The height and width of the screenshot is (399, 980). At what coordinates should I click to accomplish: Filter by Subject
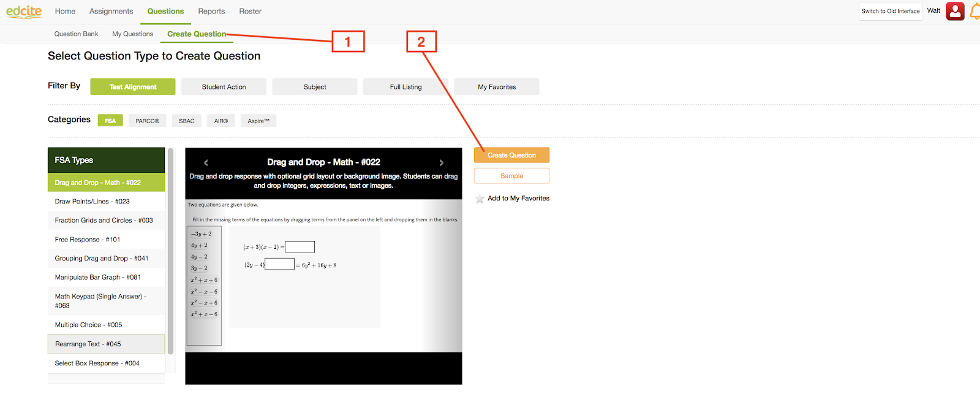[315, 86]
